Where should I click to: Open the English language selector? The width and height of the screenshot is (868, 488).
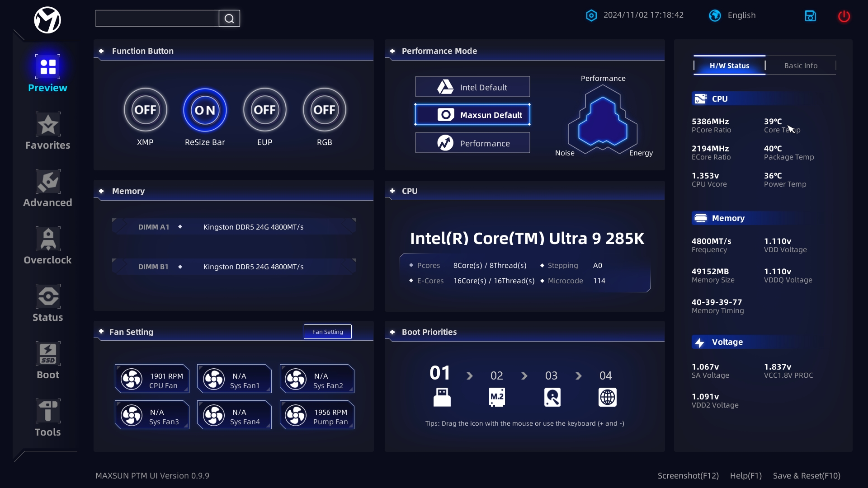(741, 15)
